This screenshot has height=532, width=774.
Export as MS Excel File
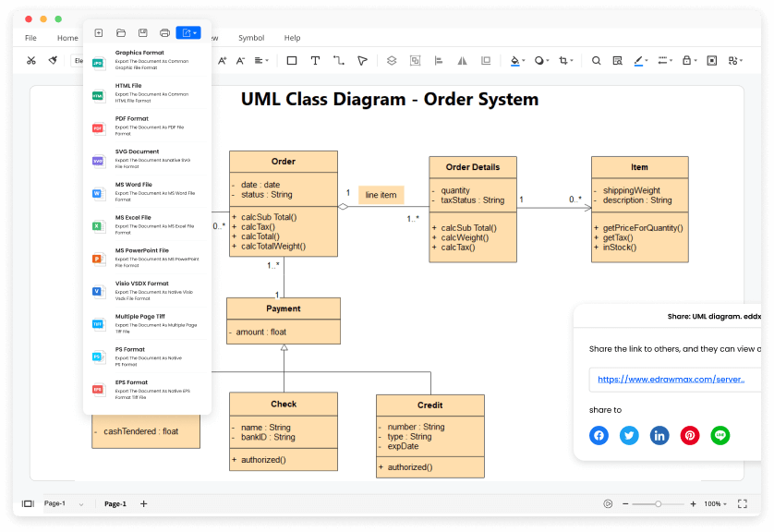[x=148, y=225]
